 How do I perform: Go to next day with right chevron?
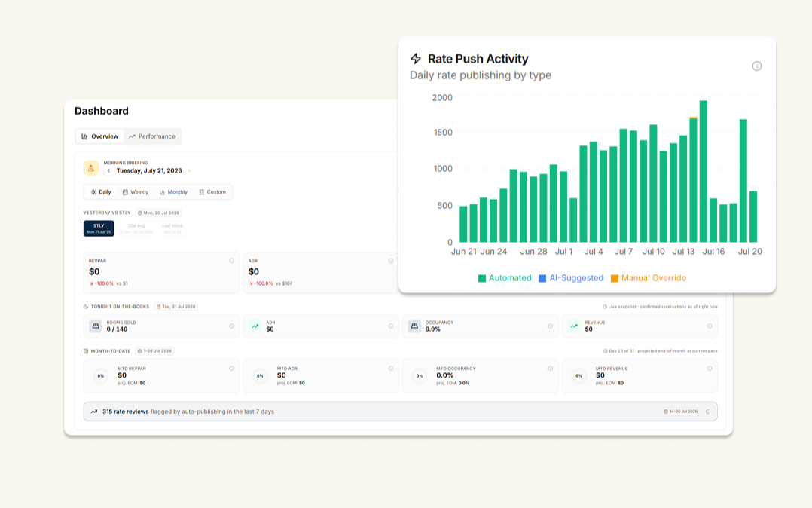click(190, 170)
